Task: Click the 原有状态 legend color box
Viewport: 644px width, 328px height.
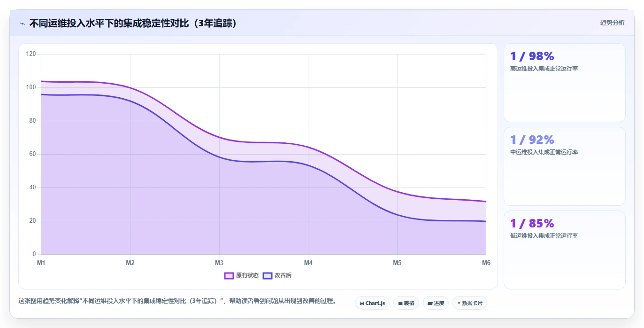Action: coord(229,275)
